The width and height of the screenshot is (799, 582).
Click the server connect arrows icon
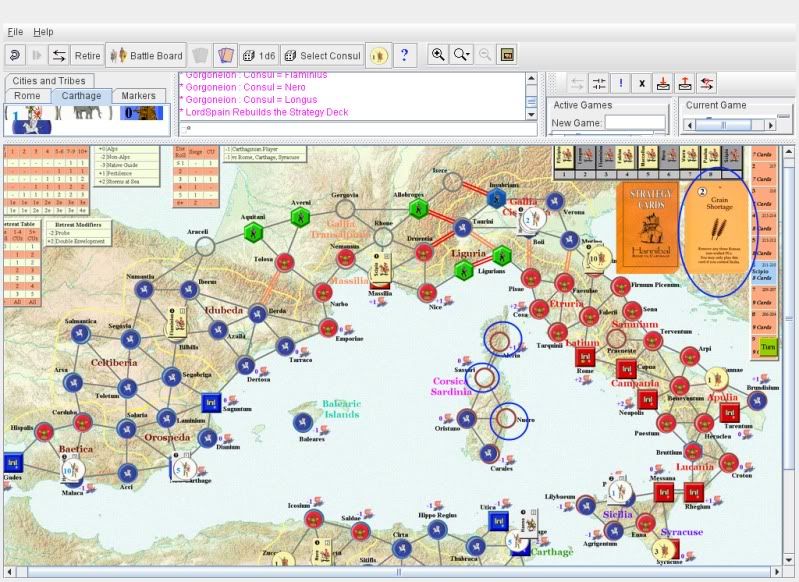pos(577,84)
